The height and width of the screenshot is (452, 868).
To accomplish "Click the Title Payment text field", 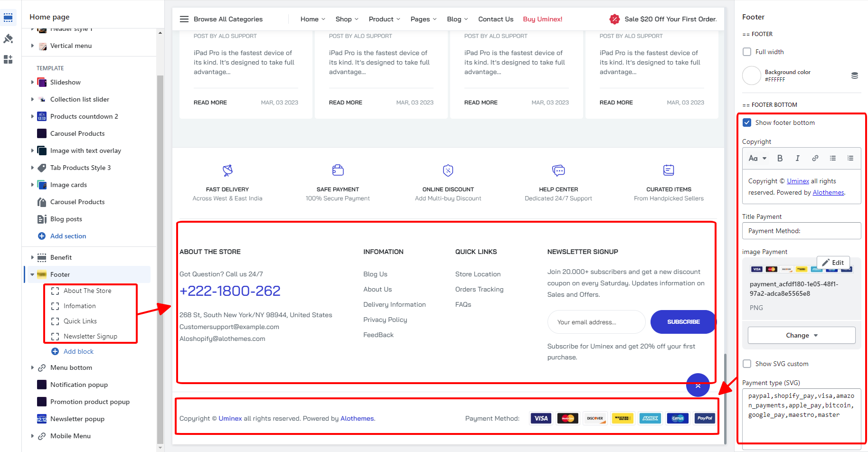I will 801,231.
